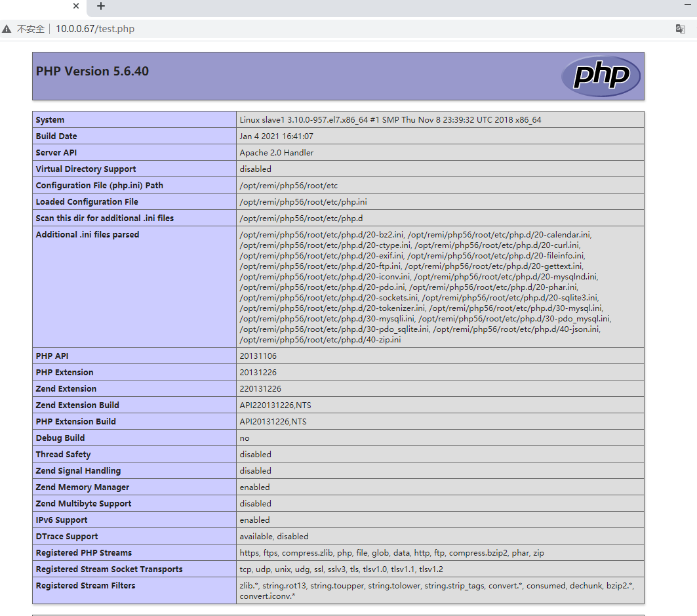697x616 pixels.
Task: Click the Virtual Directory Support label
Action: 86,169
